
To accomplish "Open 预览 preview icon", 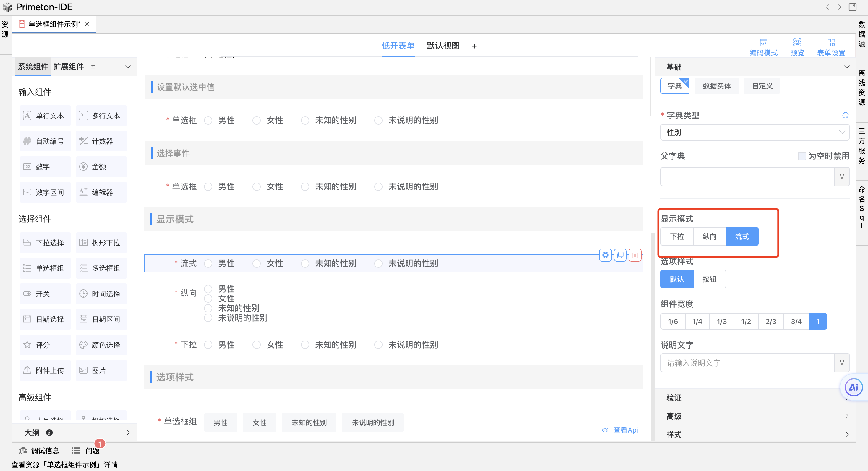I will click(797, 43).
